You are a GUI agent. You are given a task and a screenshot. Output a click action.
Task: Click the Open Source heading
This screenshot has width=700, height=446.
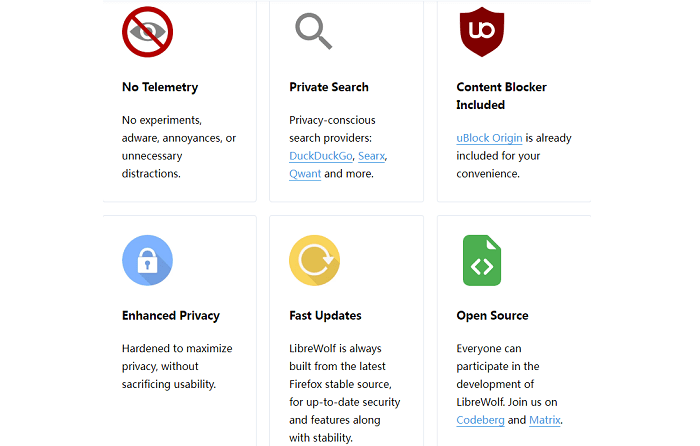(492, 316)
